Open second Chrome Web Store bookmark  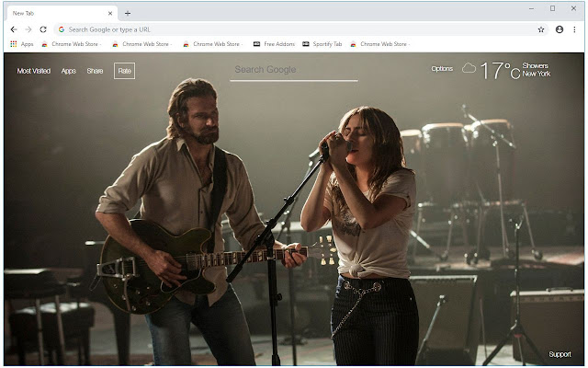[142, 44]
